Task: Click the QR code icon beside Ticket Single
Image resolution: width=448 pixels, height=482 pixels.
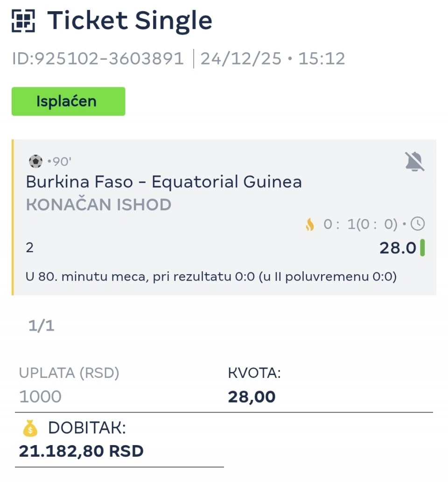Action: pyautogui.click(x=23, y=20)
